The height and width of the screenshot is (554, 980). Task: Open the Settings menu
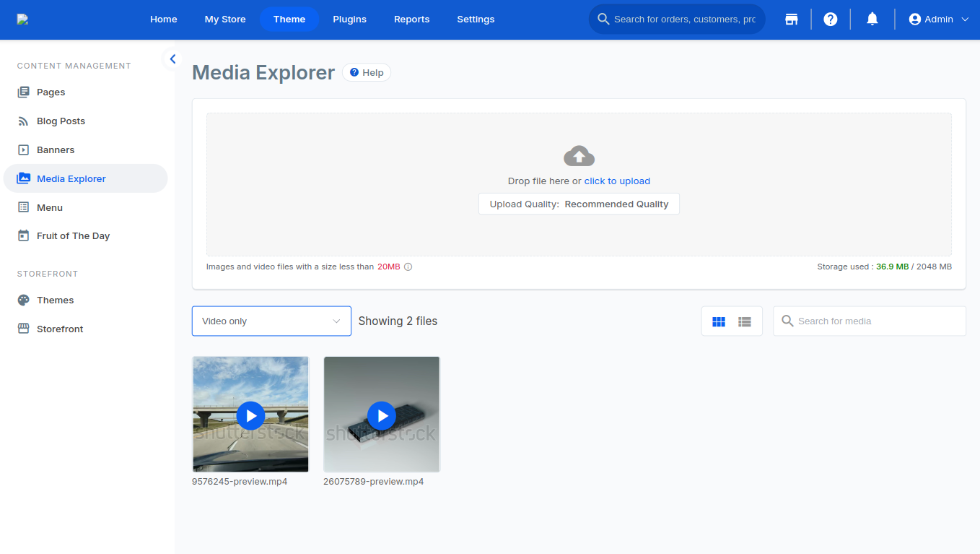coord(476,20)
